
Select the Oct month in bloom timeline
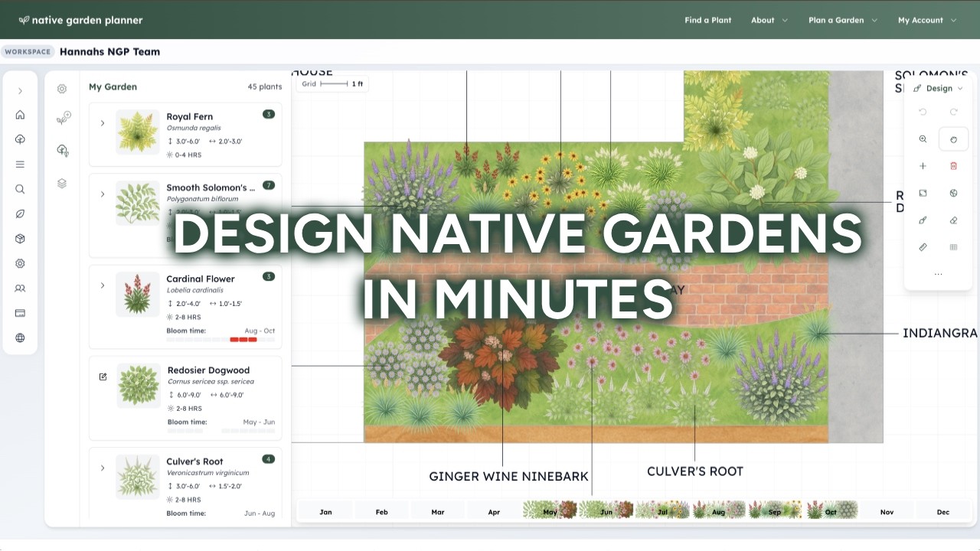pyautogui.click(x=831, y=511)
